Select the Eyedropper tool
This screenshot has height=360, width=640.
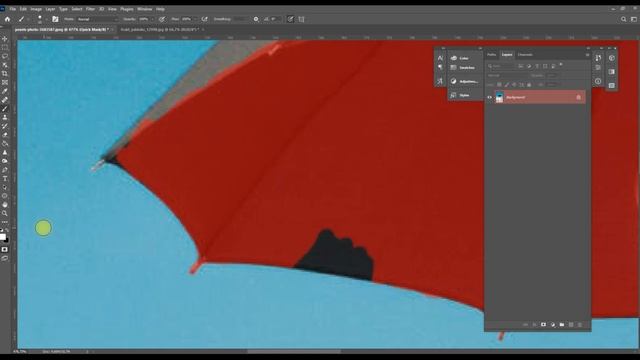(x=5, y=91)
